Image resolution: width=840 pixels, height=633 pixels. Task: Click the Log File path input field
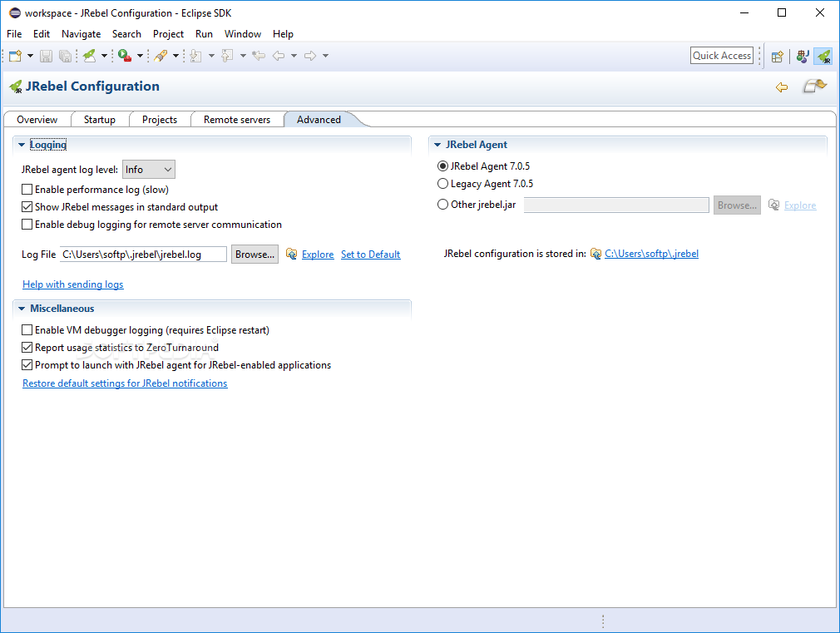pos(143,255)
